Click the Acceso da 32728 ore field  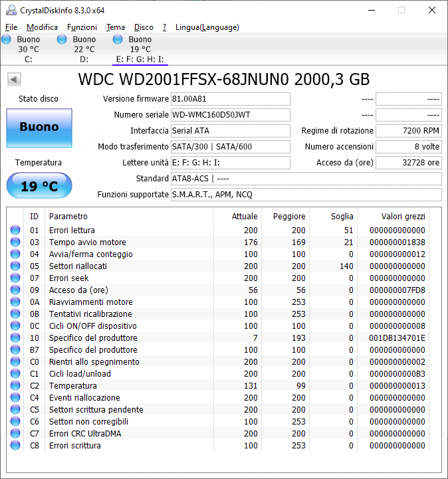[x=409, y=163]
